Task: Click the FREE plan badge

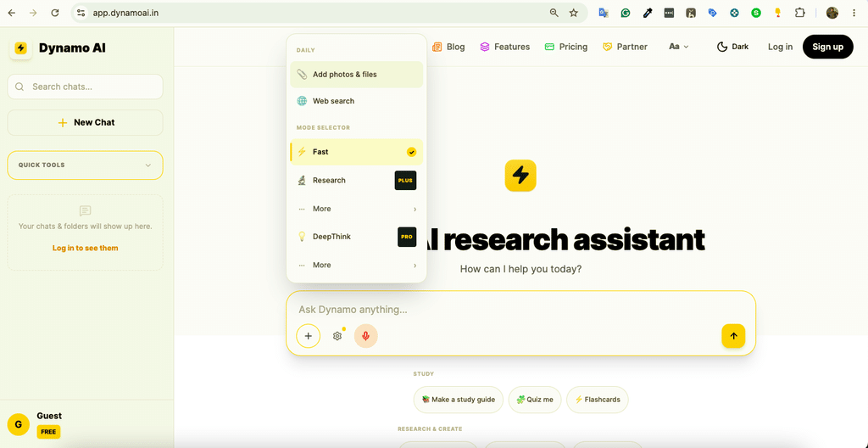Action: pyautogui.click(x=48, y=431)
